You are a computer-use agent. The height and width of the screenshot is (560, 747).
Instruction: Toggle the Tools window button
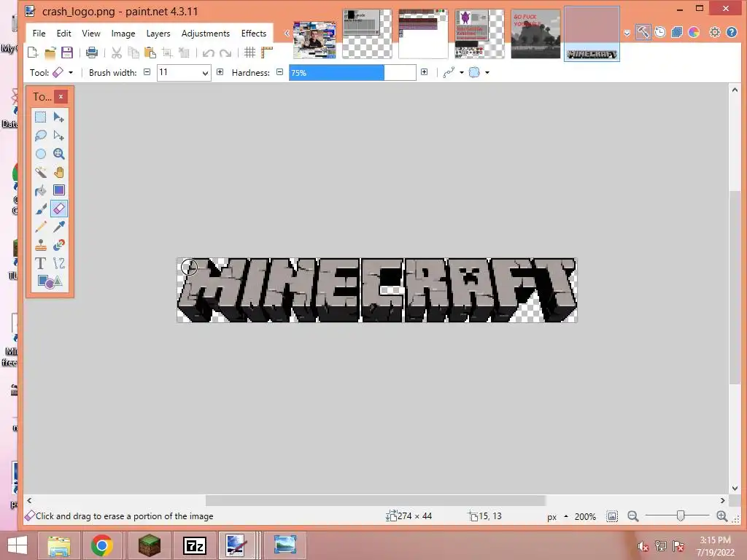coord(643,32)
